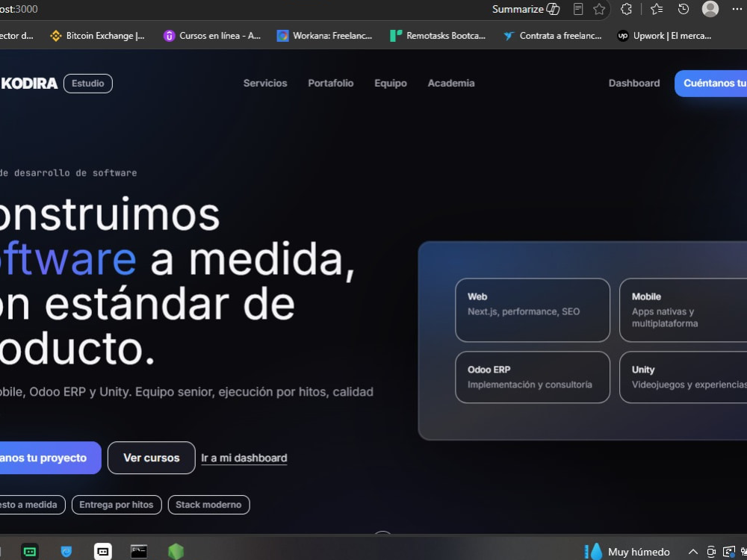The image size is (747, 560).
Task: Go to Academia in the navigation
Action: point(451,84)
